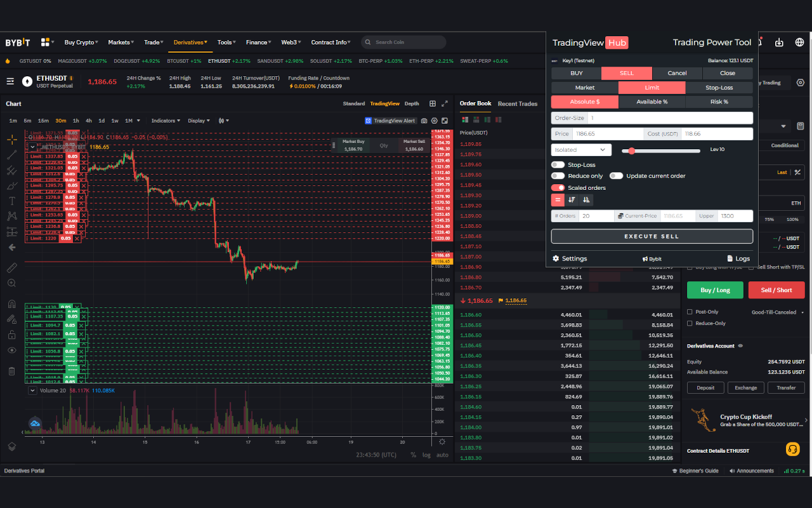Toggle Derivatives Account balance visibility eye
The width and height of the screenshot is (812, 508).
tap(740, 346)
